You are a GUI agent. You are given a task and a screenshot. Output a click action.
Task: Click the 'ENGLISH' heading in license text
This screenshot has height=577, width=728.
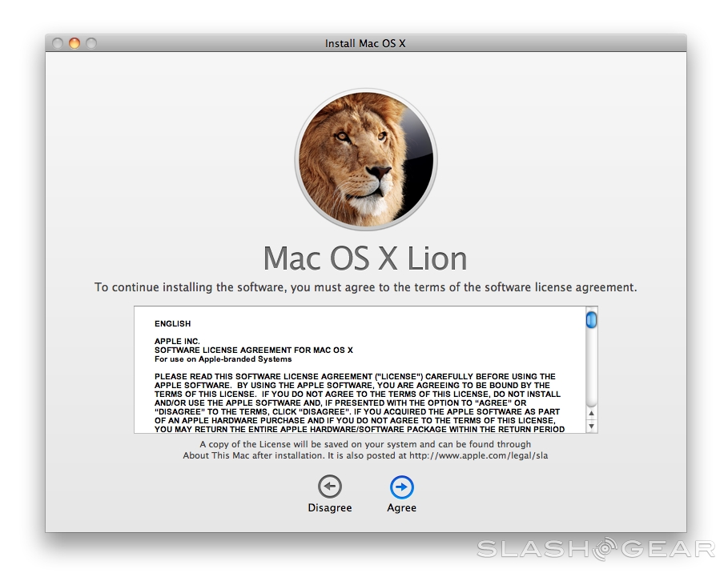coord(173,324)
